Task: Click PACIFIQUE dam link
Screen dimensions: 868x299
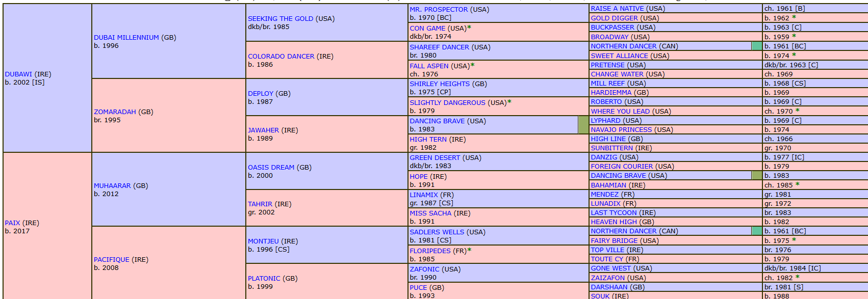Action: 112,260
